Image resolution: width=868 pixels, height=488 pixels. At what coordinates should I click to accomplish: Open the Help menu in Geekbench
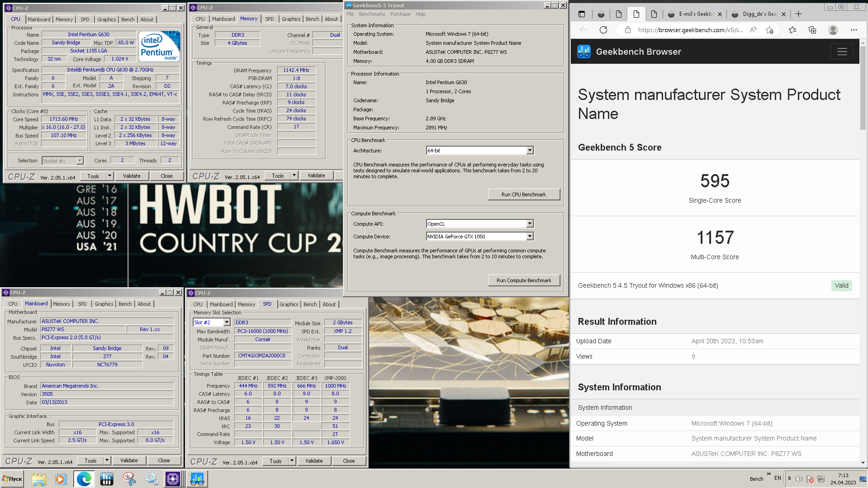pyautogui.click(x=421, y=14)
